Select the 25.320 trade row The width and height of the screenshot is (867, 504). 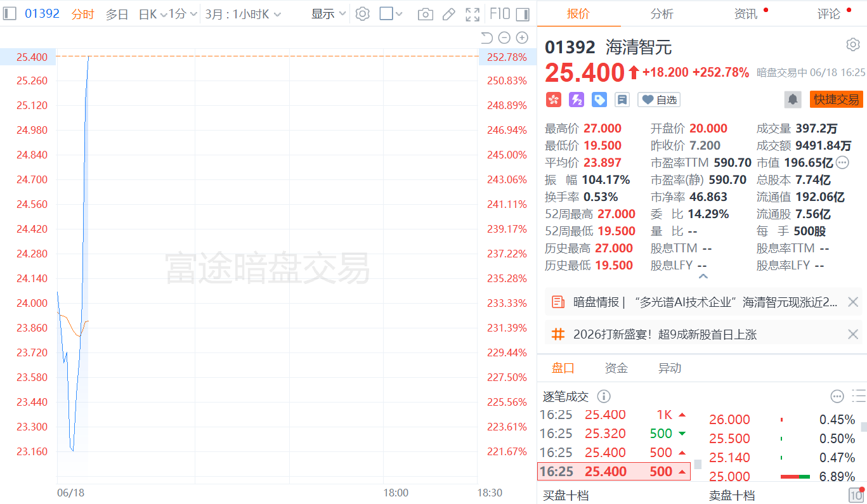pos(614,434)
